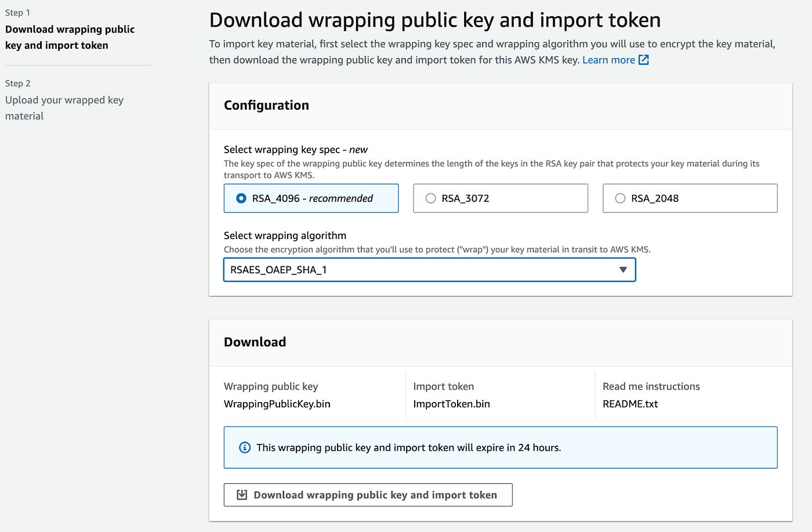The height and width of the screenshot is (532, 812).
Task: Select the RSA_4096 recommended radio button
Action: click(x=241, y=198)
